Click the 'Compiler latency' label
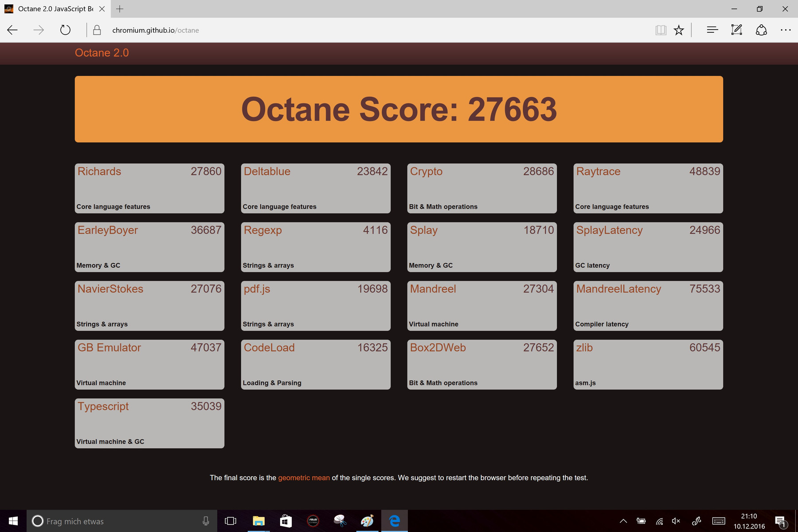Screen dimensions: 798x532 click(x=602, y=324)
